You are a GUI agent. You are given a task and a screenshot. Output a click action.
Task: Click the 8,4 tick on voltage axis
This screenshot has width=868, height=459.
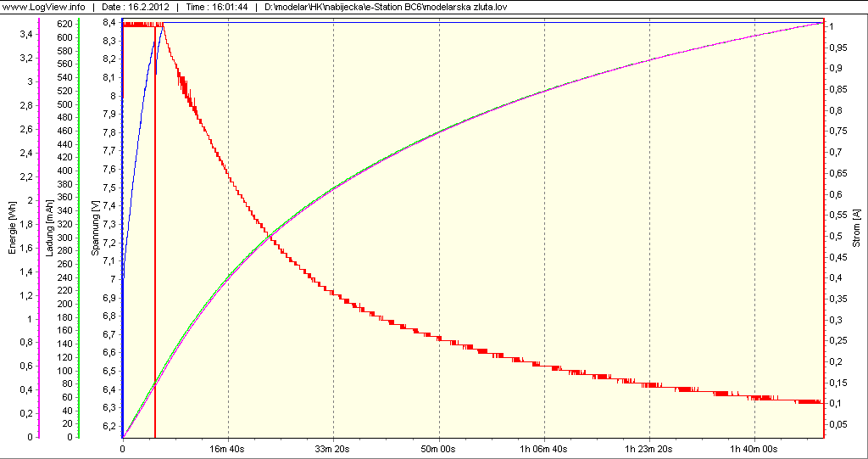pyautogui.click(x=108, y=22)
